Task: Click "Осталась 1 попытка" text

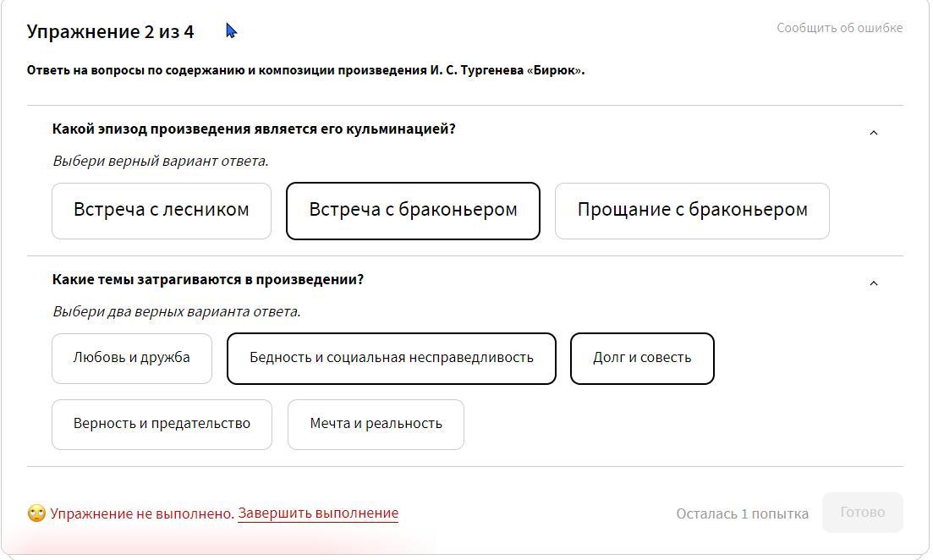Action: pos(742,513)
